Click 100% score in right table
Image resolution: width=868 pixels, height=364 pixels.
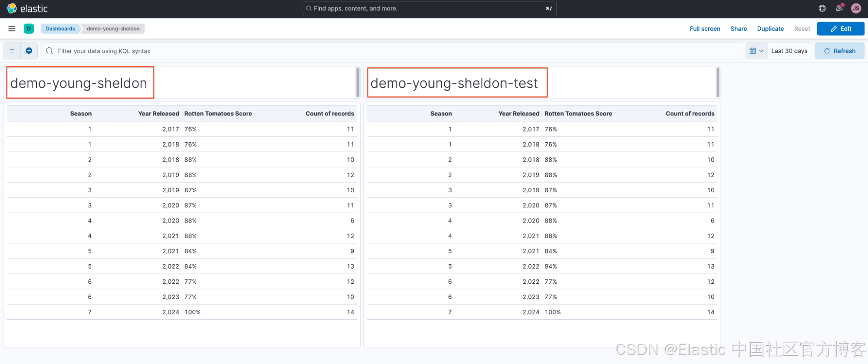tap(553, 312)
